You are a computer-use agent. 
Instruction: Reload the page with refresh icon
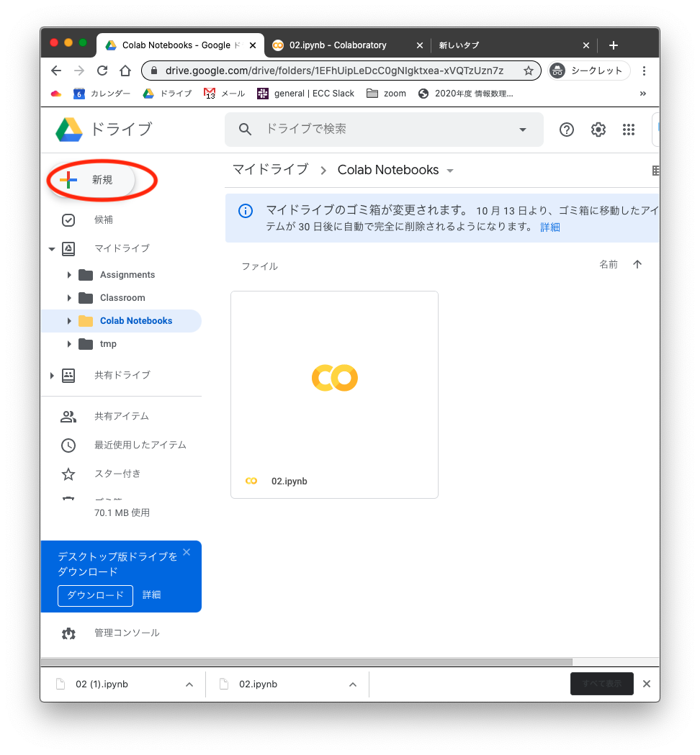[x=102, y=71]
